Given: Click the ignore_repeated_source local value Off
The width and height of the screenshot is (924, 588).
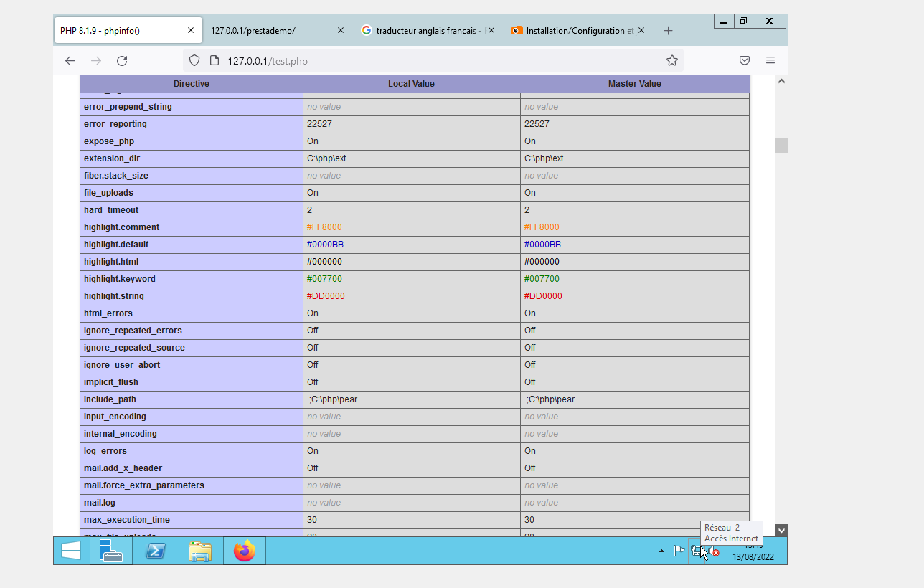Looking at the screenshot, I should pyautogui.click(x=313, y=348).
